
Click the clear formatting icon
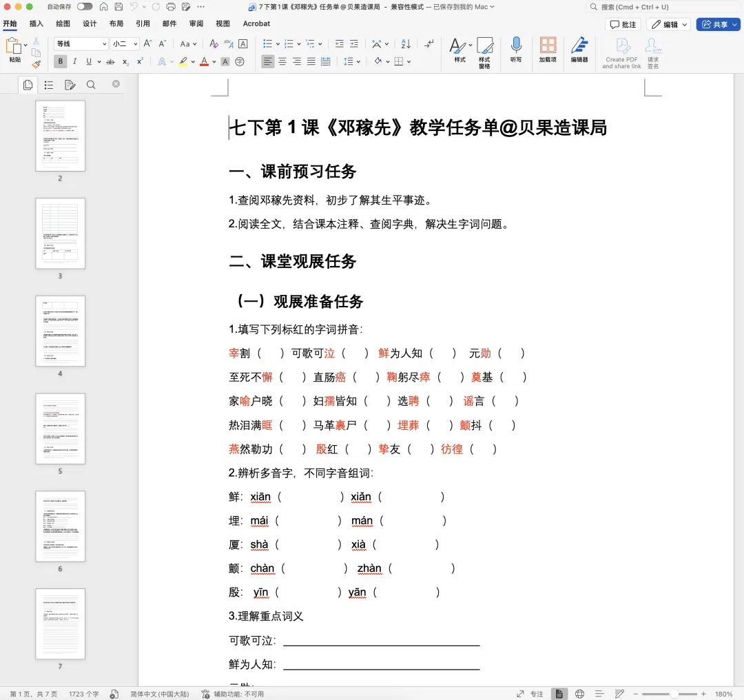coord(214,43)
